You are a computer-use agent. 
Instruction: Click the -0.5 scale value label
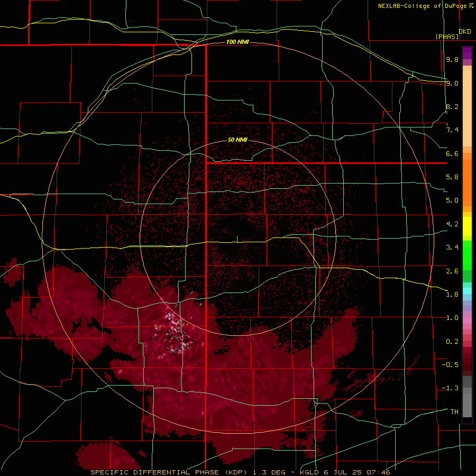point(450,364)
